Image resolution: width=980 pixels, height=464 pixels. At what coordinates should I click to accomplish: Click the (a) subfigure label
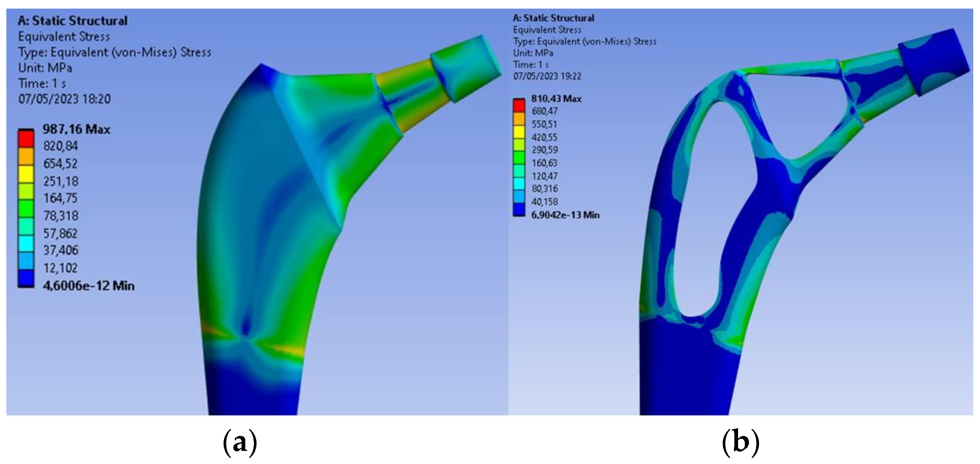(240, 443)
